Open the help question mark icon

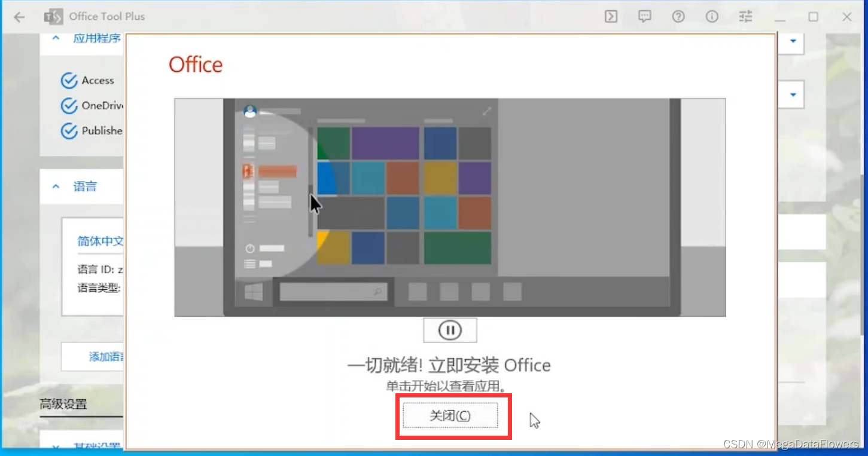pos(678,17)
